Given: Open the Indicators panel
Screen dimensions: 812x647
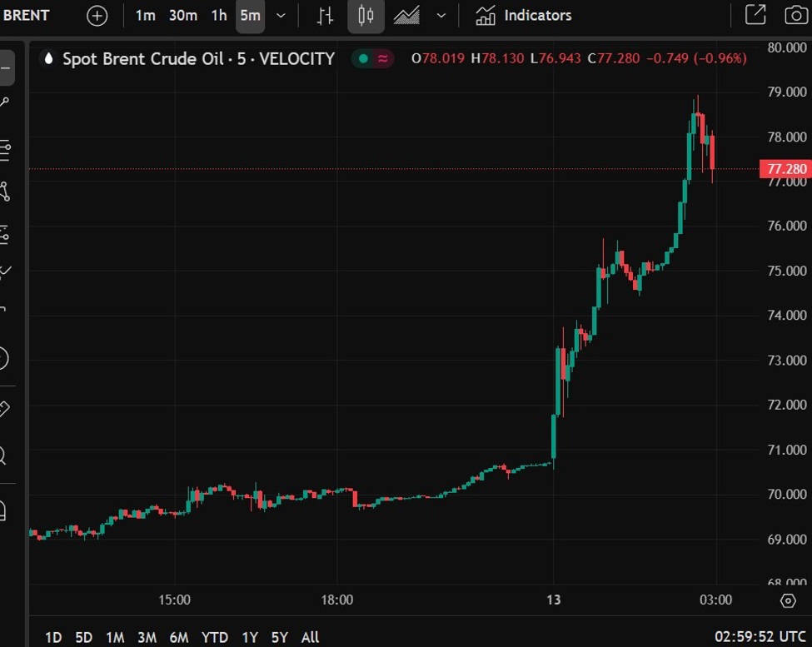Looking at the screenshot, I should click(524, 16).
